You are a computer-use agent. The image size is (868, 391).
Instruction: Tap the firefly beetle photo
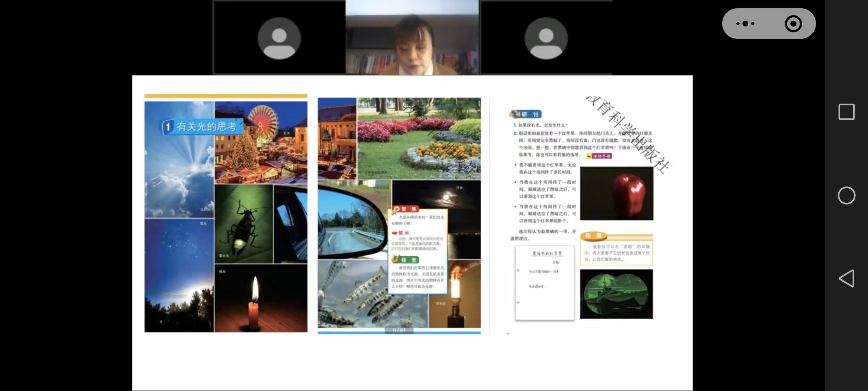243,224
